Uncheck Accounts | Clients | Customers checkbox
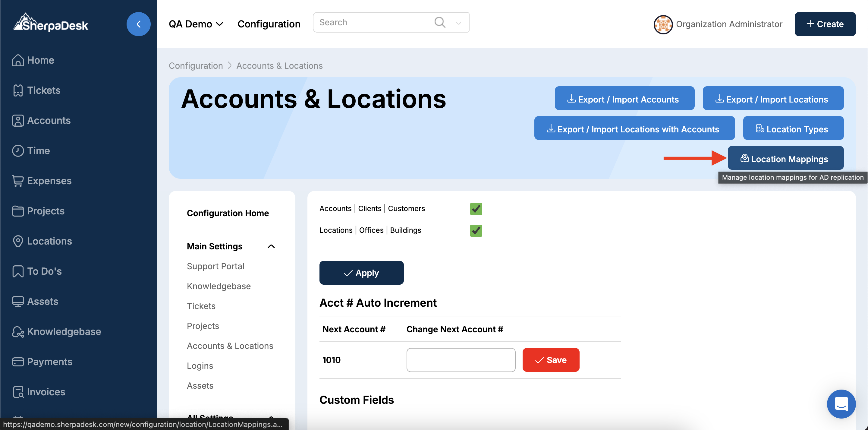This screenshot has width=868, height=430. [x=476, y=209]
